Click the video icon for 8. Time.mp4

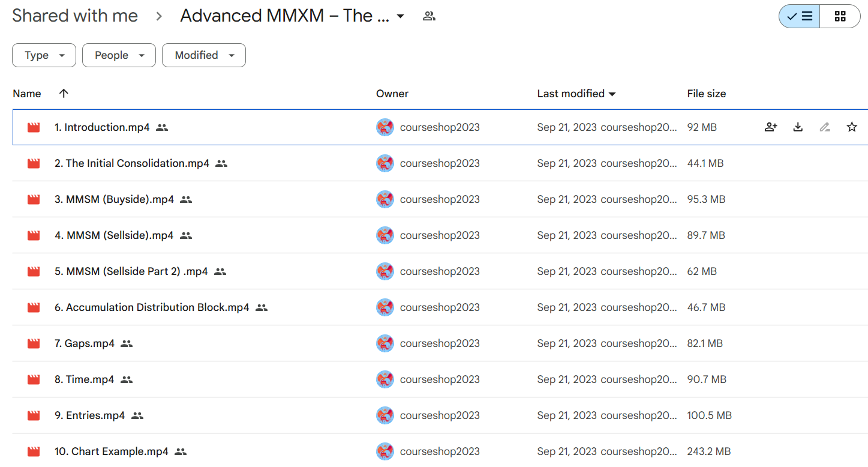point(34,379)
